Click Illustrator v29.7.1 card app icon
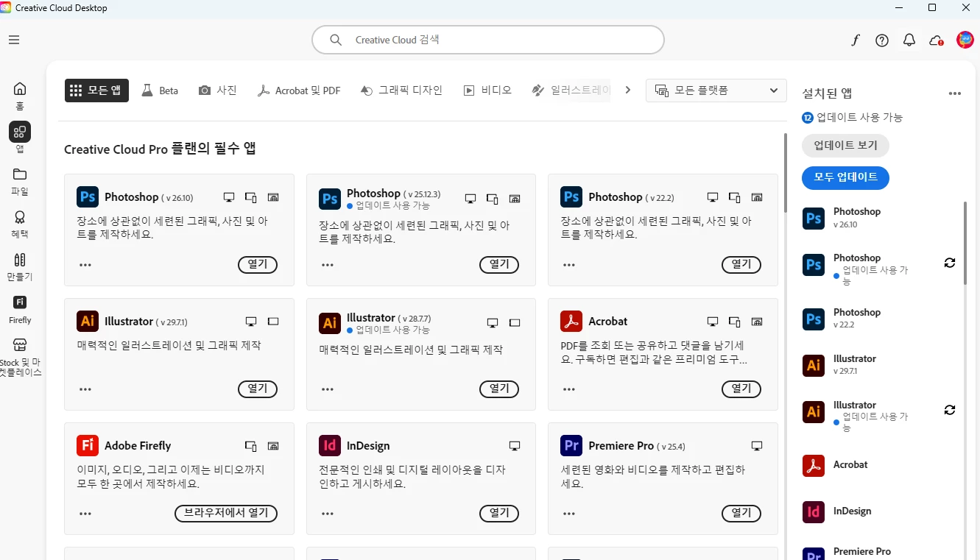The image size is (980, 560). tap(88, 322)
